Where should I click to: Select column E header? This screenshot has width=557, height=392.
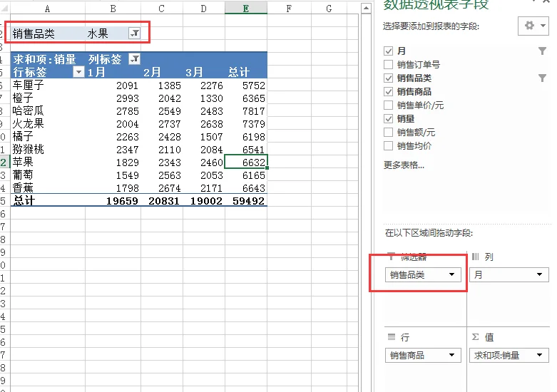click(246, 9)
